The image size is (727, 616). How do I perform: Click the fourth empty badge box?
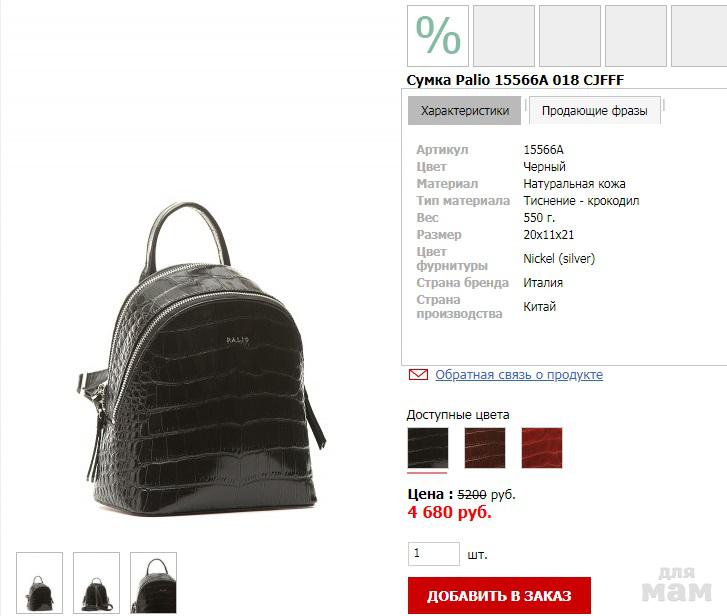click(x=636, y=36)
